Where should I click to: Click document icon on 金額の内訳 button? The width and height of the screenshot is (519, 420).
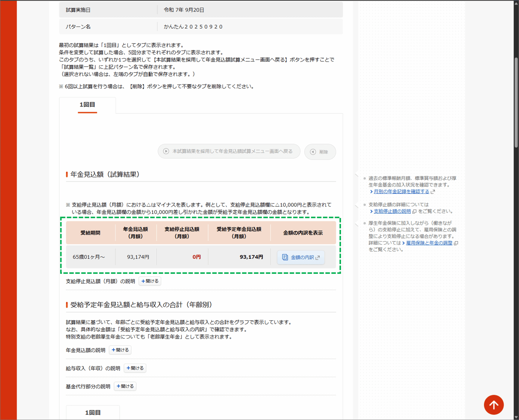285,257
